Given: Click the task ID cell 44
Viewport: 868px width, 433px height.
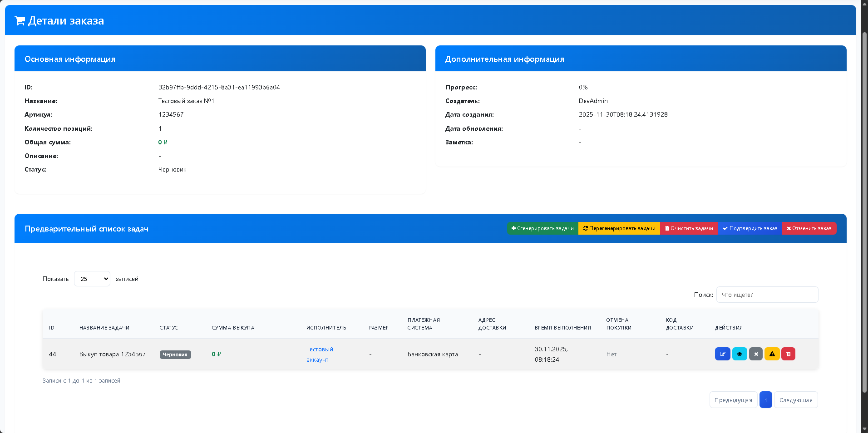Looking at the screenshot, I should click(52, 354).
